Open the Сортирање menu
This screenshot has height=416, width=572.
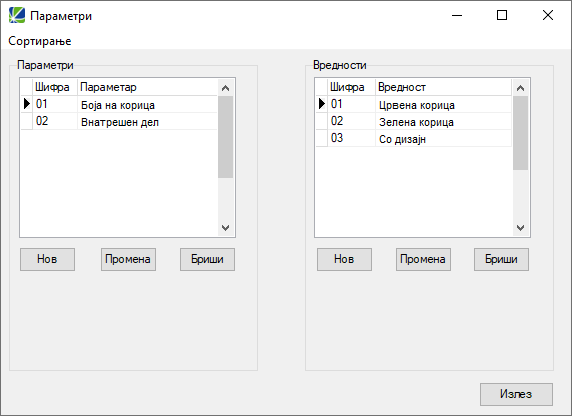40,41
